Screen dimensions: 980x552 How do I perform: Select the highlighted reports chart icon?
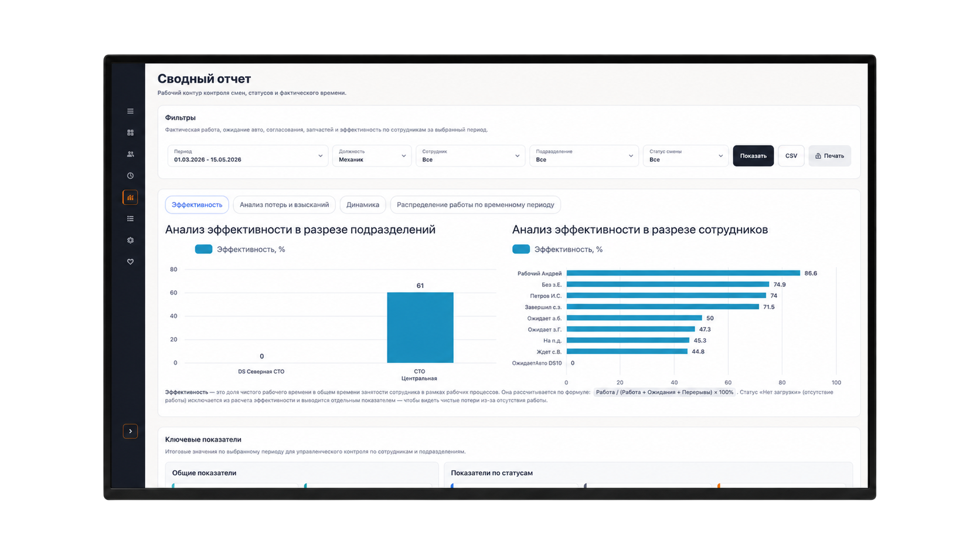click(x=130, y=197)
